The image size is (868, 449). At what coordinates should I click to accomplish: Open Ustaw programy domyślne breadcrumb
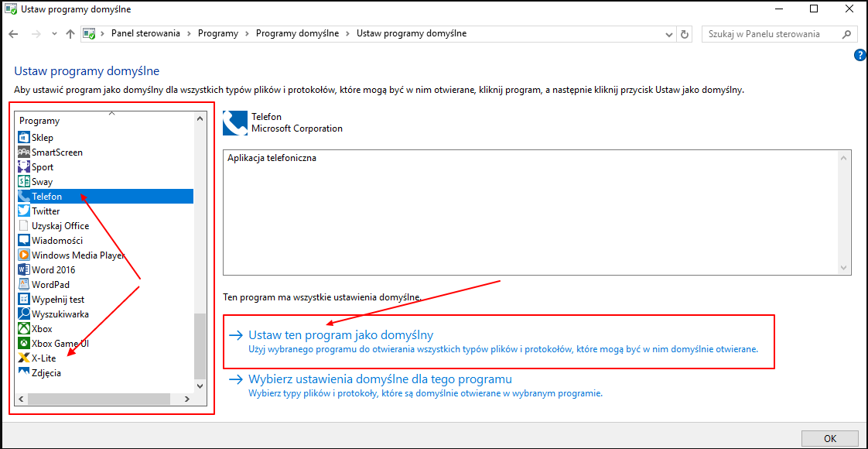point(412,34)
